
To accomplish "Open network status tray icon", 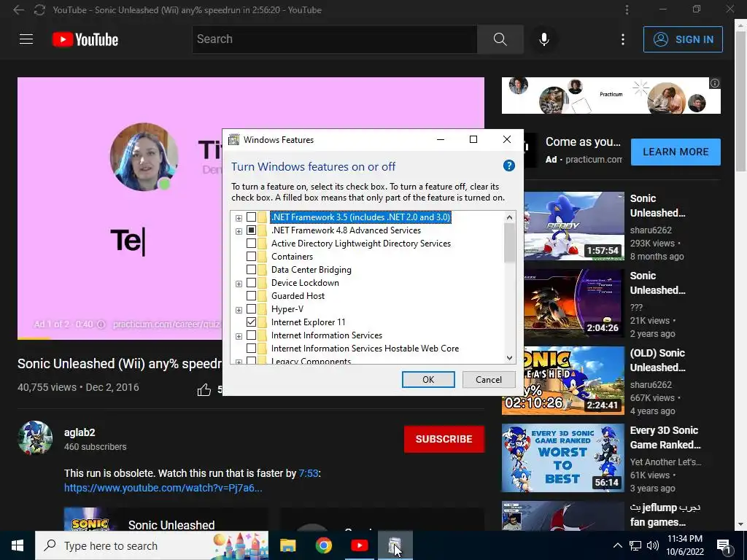I will pyautogui.click(x=635, y=545).
